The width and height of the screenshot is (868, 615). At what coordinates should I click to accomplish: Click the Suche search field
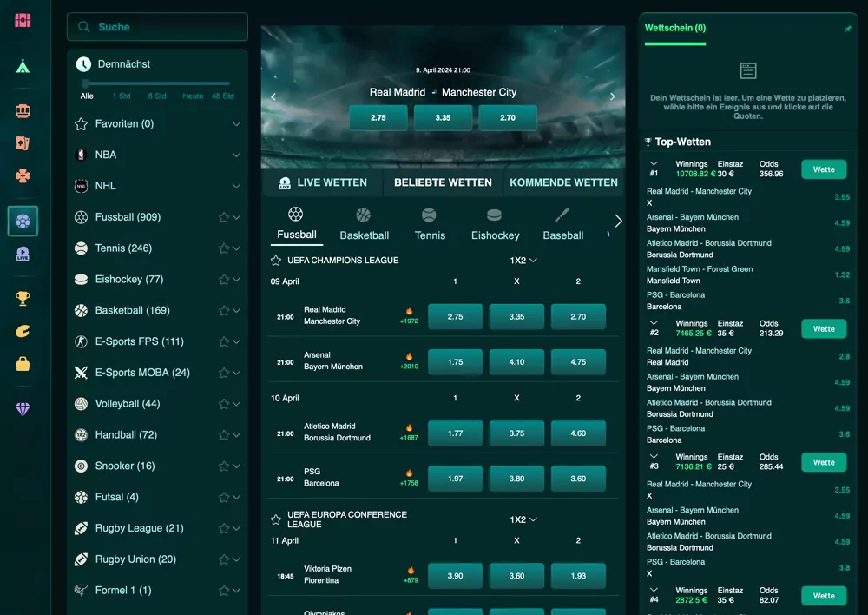click(x=157, y=27)
